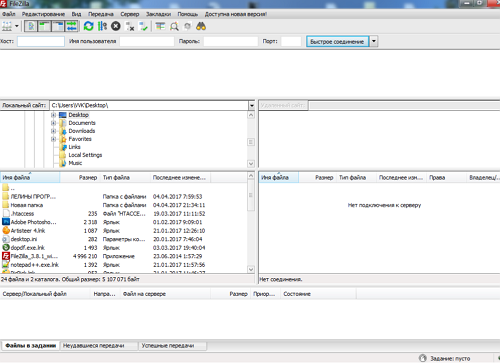Image resolution: width=500 pixels, height=363 pixels.
Task: Toggle message log display icon
Action: pyautogui.click(x=31, y=26)
